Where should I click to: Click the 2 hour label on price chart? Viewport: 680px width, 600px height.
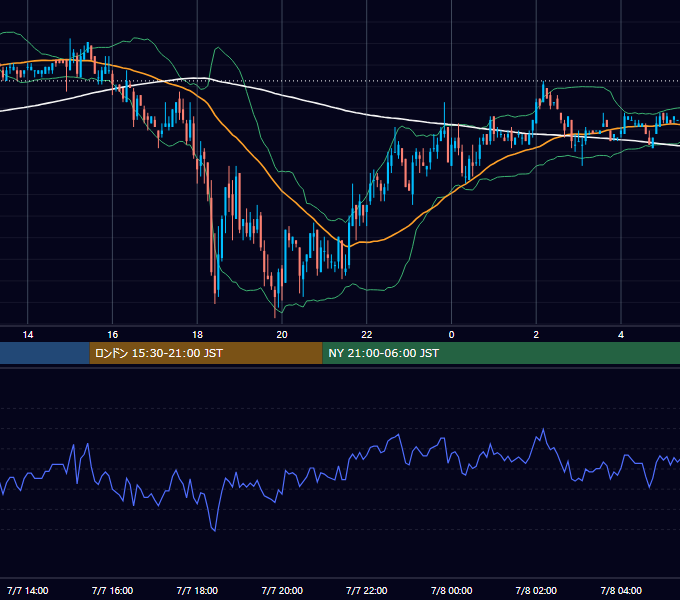[x=536, y=335]
